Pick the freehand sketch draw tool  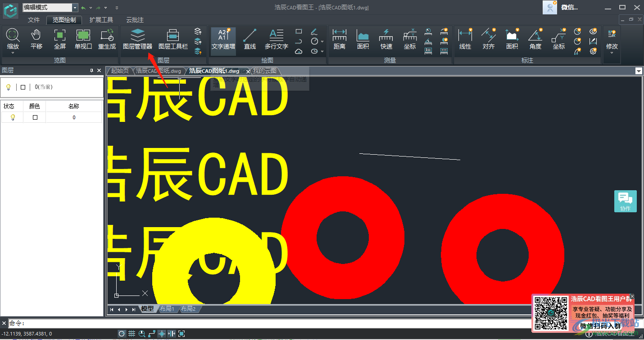(x=314, y=31)
